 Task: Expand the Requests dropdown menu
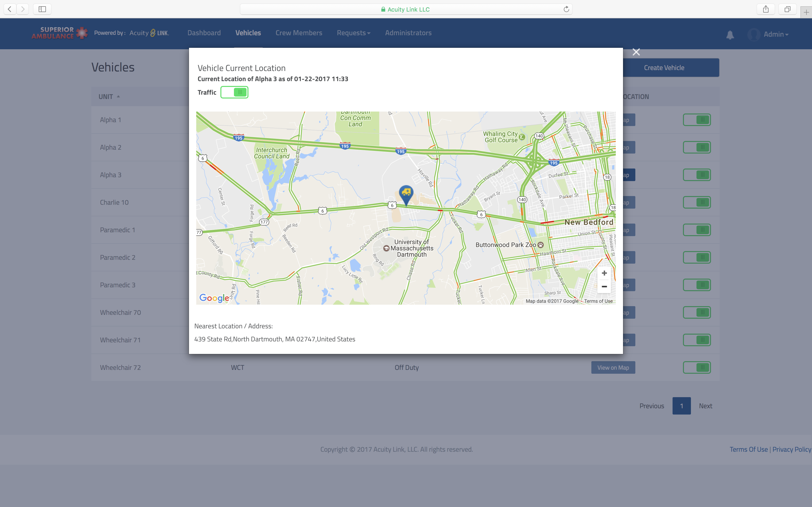pyautogui.click(x=353, y=33)
